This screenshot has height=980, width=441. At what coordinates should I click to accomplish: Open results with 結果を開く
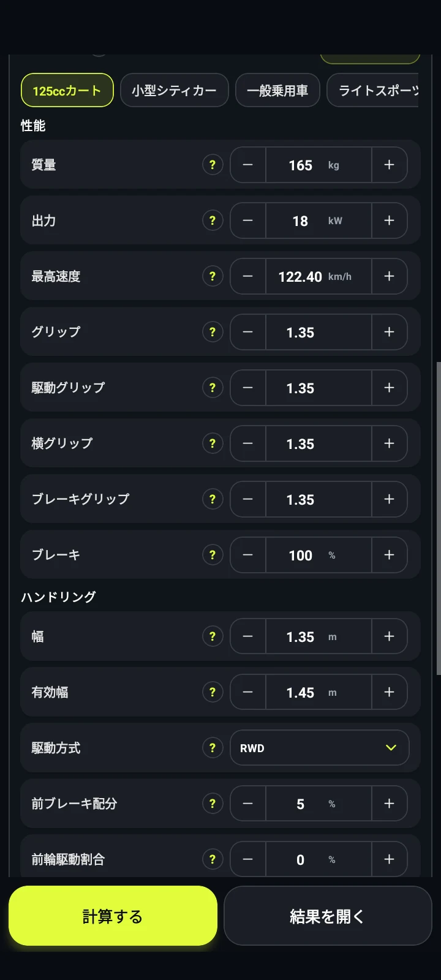point(328,916)
